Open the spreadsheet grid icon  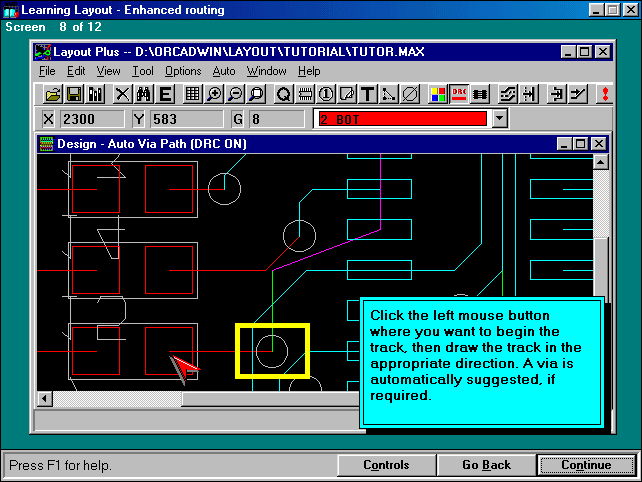click(x=192, y=94)
